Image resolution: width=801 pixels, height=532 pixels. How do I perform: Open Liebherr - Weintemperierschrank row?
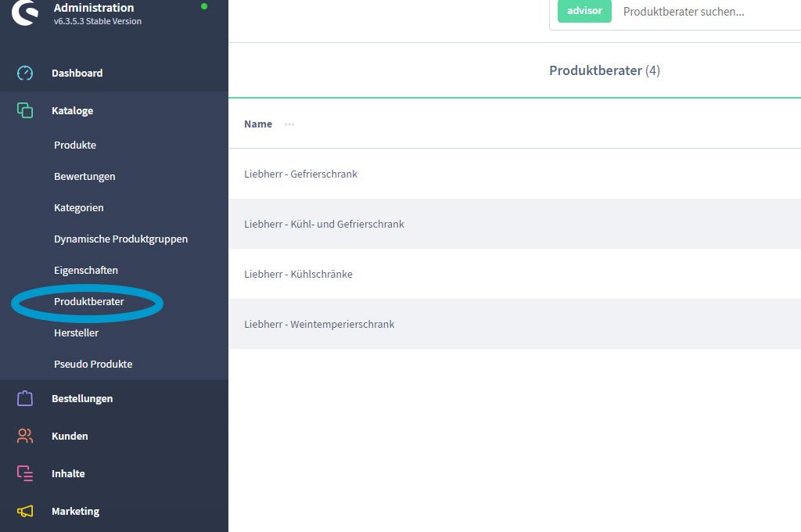point(515,324)
